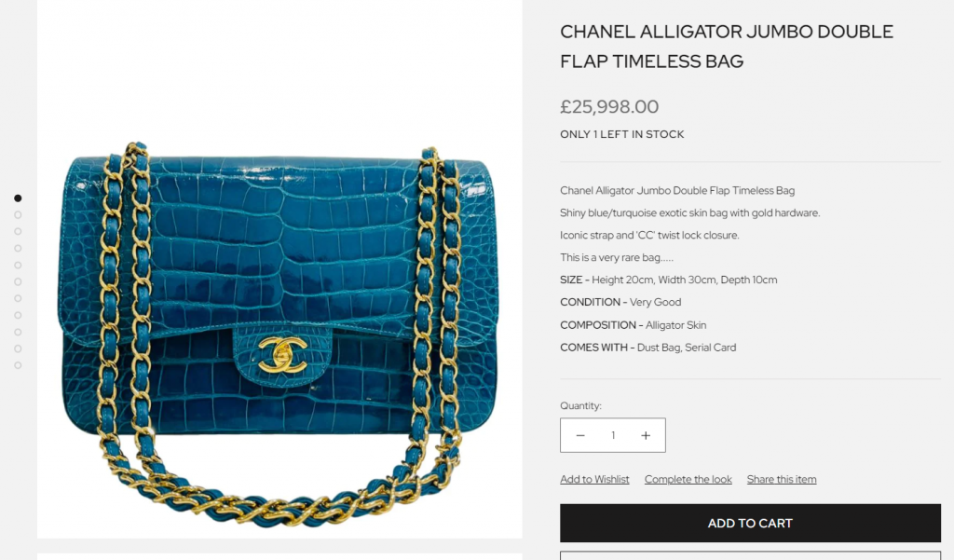
Task: Select the ninth image gallery dot
Action: [18, 332]
